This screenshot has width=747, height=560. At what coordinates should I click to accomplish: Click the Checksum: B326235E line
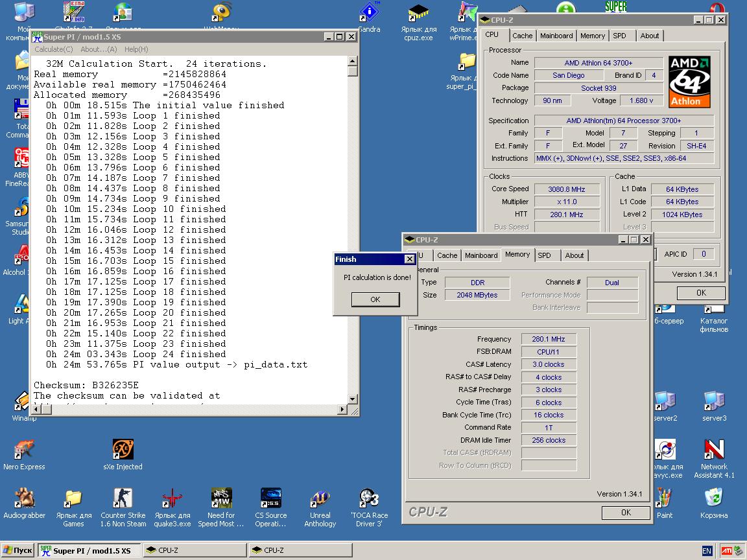pos(86,385)
